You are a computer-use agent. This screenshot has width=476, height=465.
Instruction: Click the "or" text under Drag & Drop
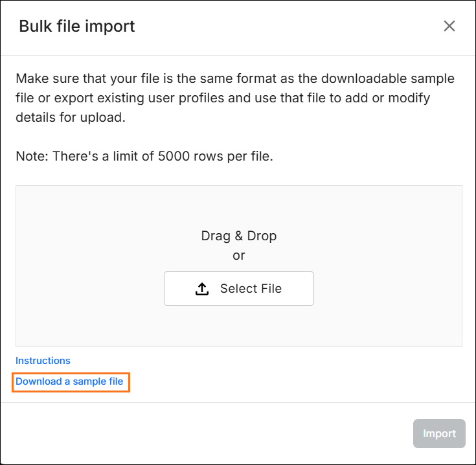(238, 255)
